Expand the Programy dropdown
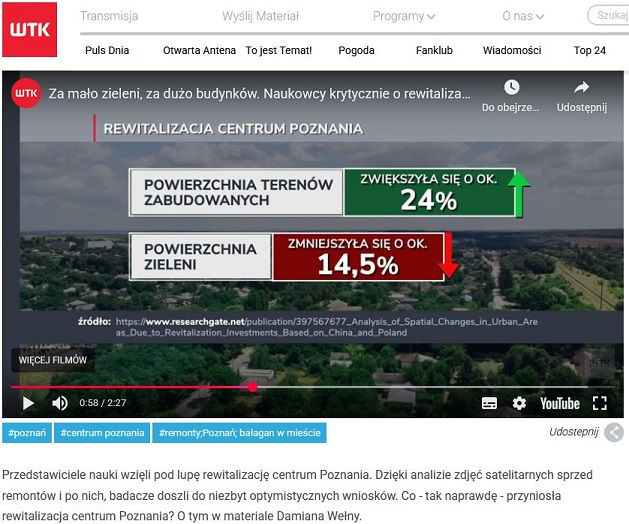Image resolution: width=629 pixels, height=524 pixels. [404, 16]
